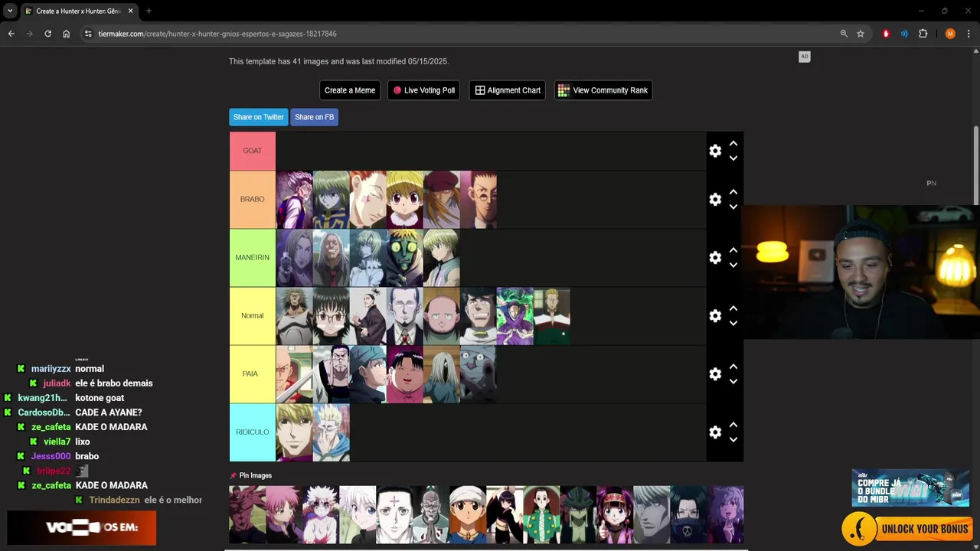Open settings gear for the Normal tier
The width and height of the screenshot is (980, 551).
715,316
